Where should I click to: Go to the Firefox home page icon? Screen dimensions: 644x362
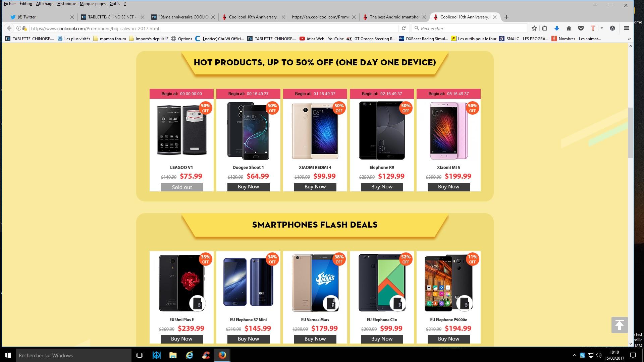click(569, 28)
